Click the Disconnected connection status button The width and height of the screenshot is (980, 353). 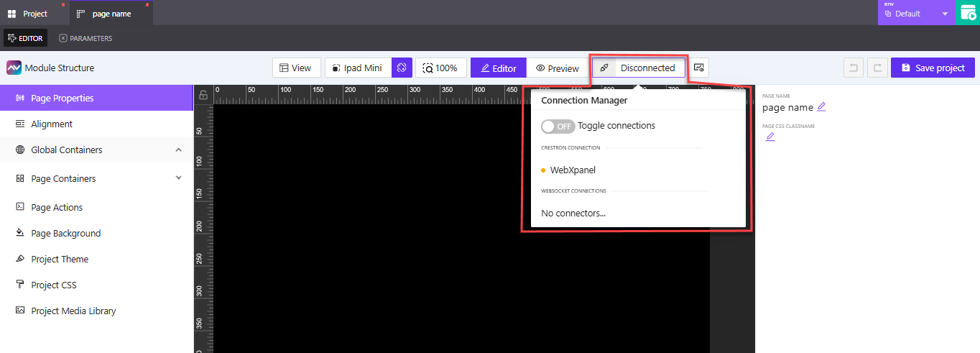[x=639, y=68]
